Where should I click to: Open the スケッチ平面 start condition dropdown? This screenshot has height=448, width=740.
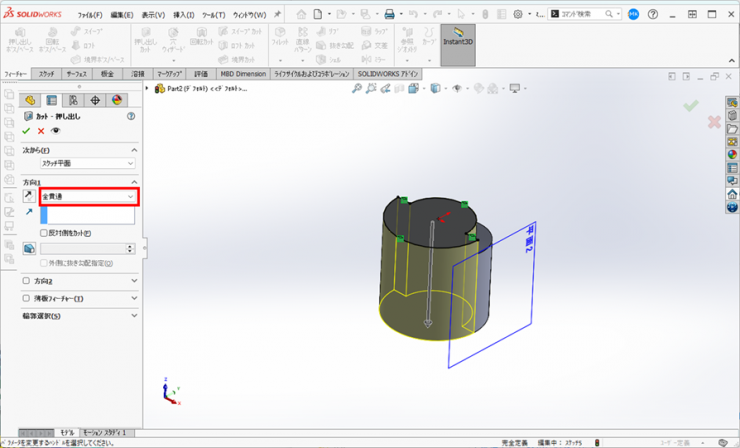88,163
